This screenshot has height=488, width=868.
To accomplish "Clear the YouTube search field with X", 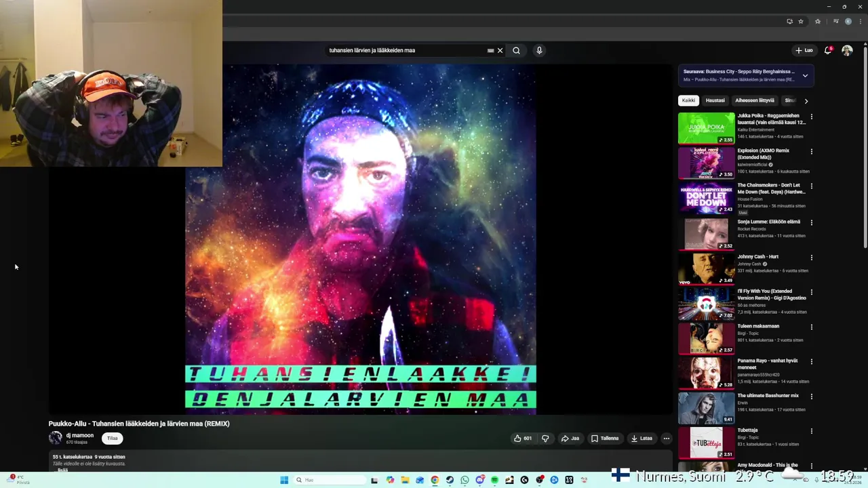I will point(500,50).
